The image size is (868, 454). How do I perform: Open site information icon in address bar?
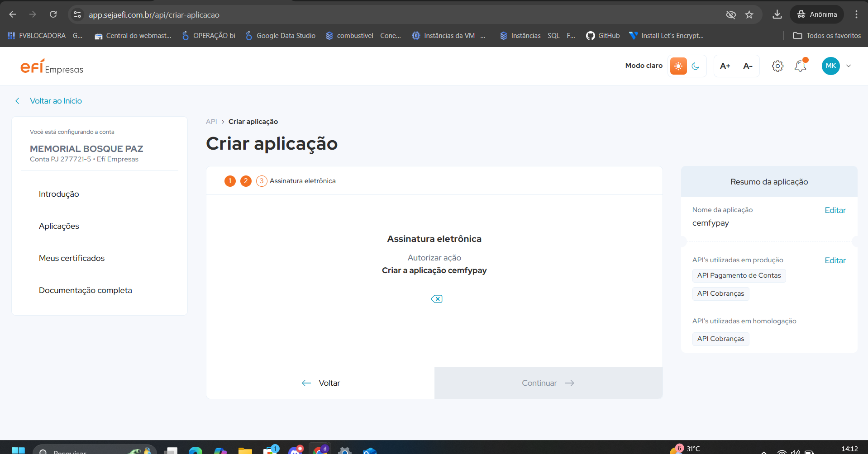pos(77,14)
